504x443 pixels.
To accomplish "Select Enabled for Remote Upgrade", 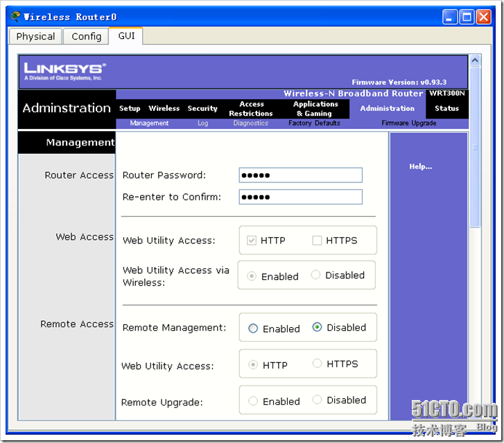I will click(x=253, y=401).
